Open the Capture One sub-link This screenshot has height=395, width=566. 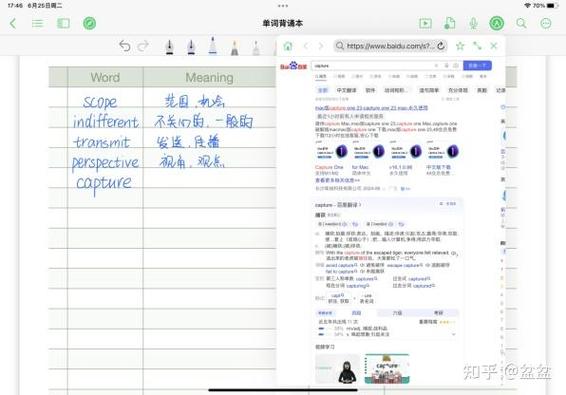coord(329,168)
